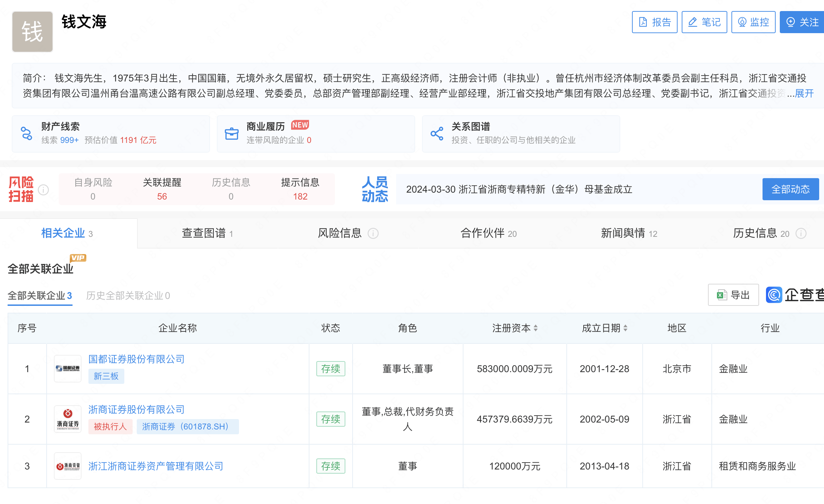Click the 监控 monitoring icon
The height and width of the screenshot is (504, 824).
click(742, 22)
